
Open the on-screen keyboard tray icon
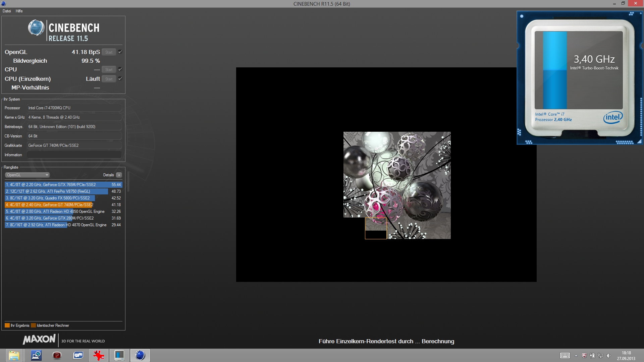(x=565, y=356)
